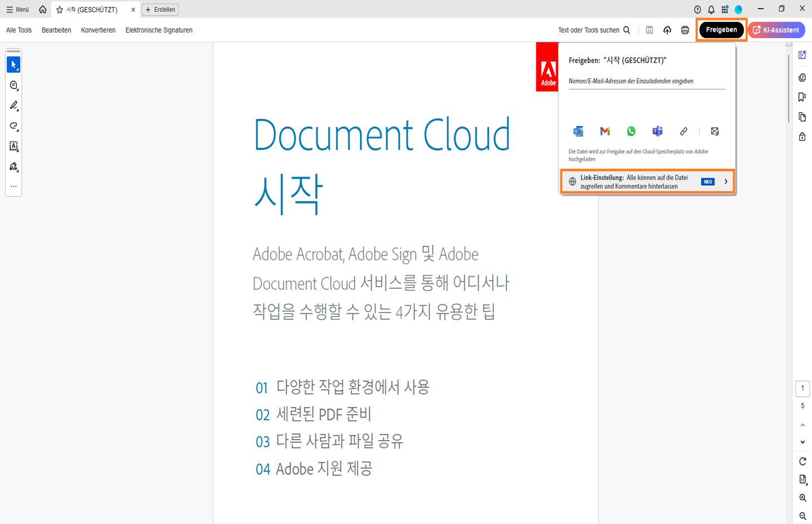Go to the Home icon
This screenshot has height=524, width=812.
click(43, 10)
